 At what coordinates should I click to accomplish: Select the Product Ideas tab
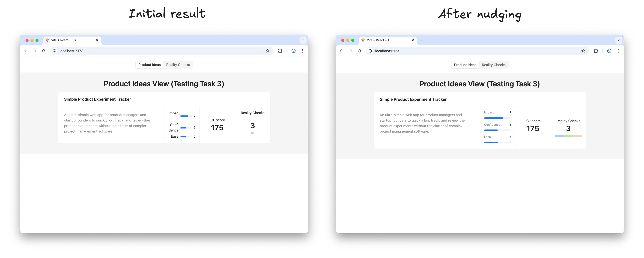[x=149, y=65]
